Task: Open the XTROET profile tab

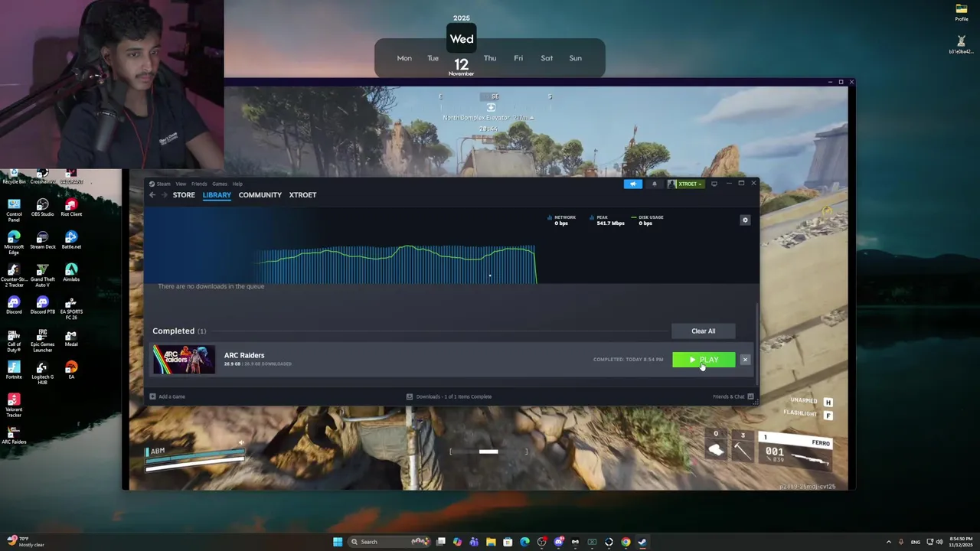Action: tap(302, 194)
